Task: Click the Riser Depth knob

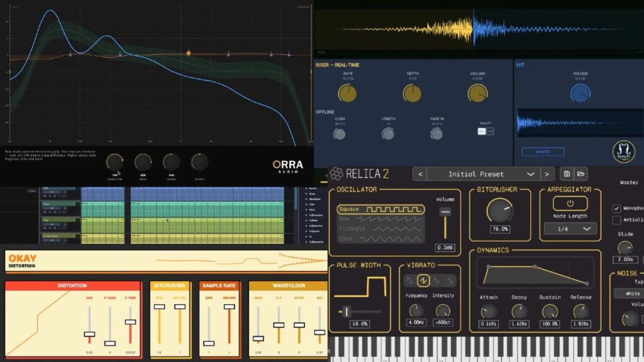Action: (412, 94)
